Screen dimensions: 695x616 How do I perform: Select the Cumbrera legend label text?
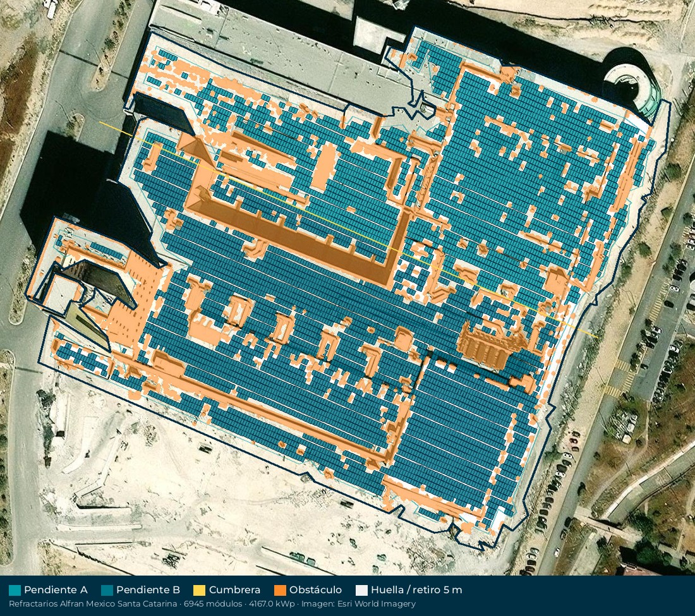(x=234, y=590)
